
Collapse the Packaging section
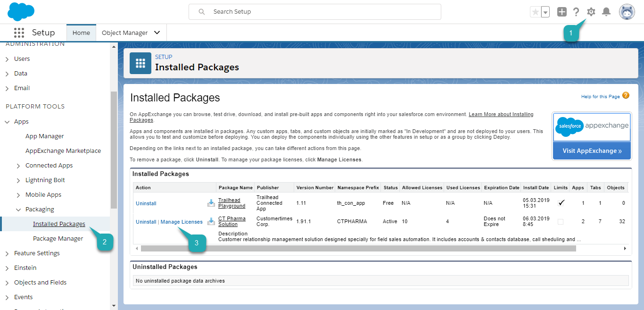coord(18,209)
